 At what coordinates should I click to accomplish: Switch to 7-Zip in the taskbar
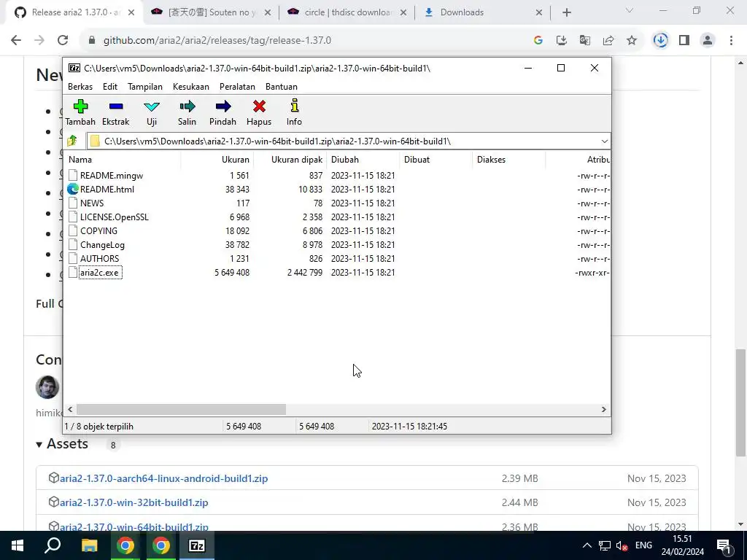197,545
